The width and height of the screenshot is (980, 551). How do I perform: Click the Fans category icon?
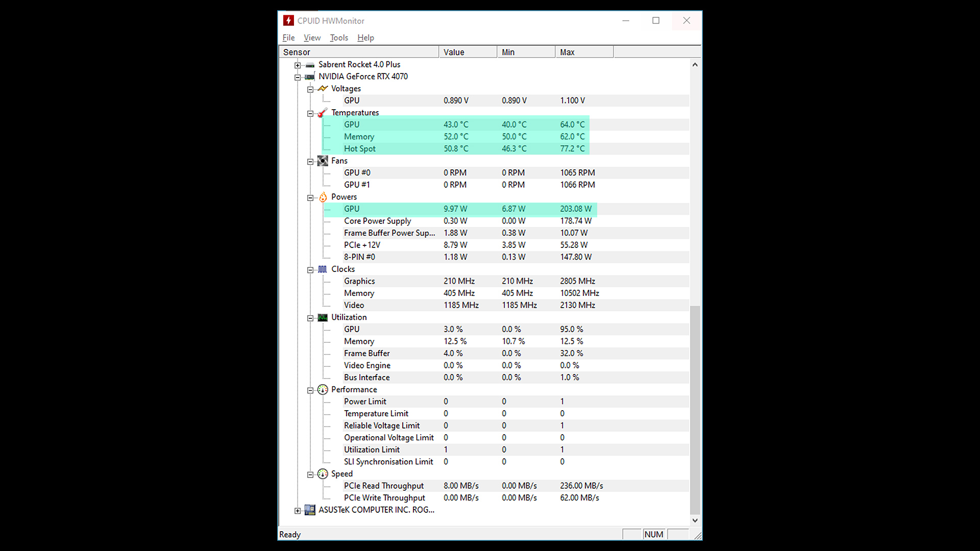(x=323, y=161)
